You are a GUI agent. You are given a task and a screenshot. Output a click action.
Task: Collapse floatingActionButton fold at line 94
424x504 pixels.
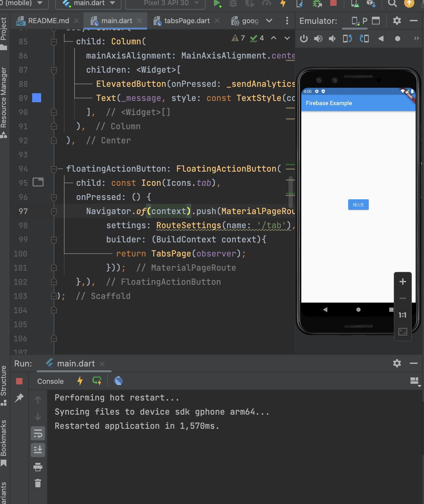point(54,169)
